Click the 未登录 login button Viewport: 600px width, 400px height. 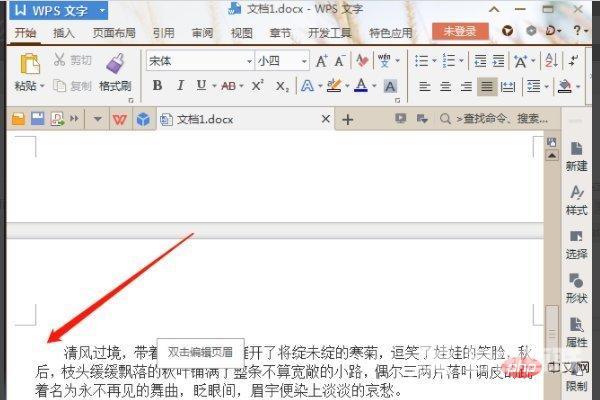click(x=460, y=32)
